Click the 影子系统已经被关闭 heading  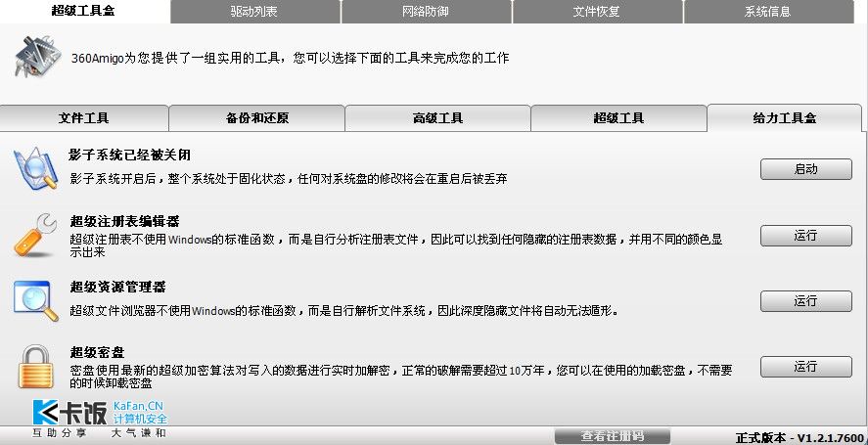pyautogui.click(x=130, y=155)
